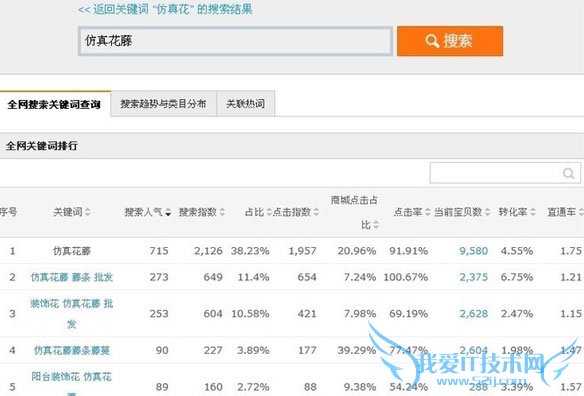Click the conversion rate value 4.55%
The height and width of the screenshot is (396, 584).
pyautogui.click(x=517, y=251)
